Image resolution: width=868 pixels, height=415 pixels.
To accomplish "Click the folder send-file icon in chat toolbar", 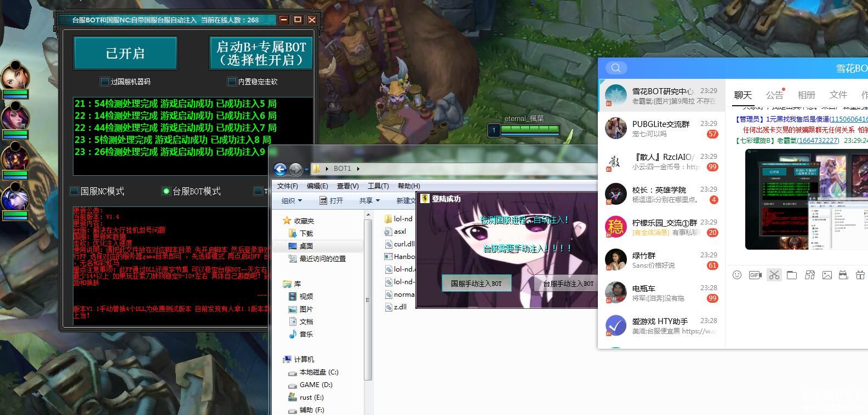I will pos(792,275).
